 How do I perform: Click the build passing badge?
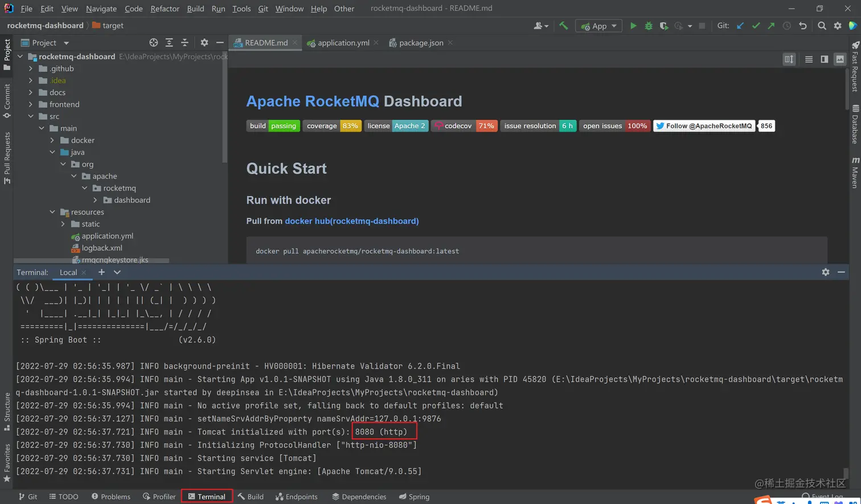pyautogui.click(x=273, y=126)
